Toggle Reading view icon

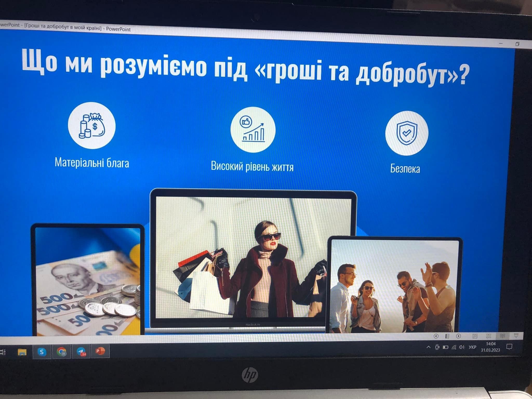tap(502, 336)
